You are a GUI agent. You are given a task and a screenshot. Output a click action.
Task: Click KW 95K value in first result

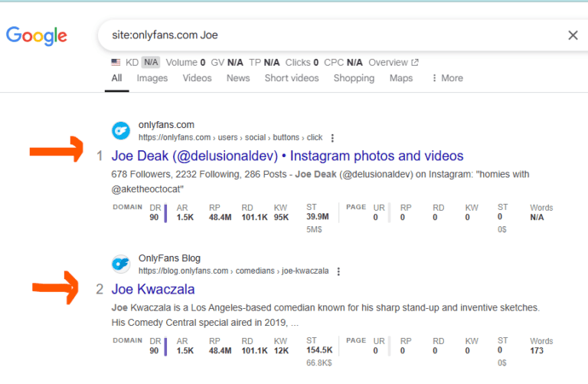281,218
